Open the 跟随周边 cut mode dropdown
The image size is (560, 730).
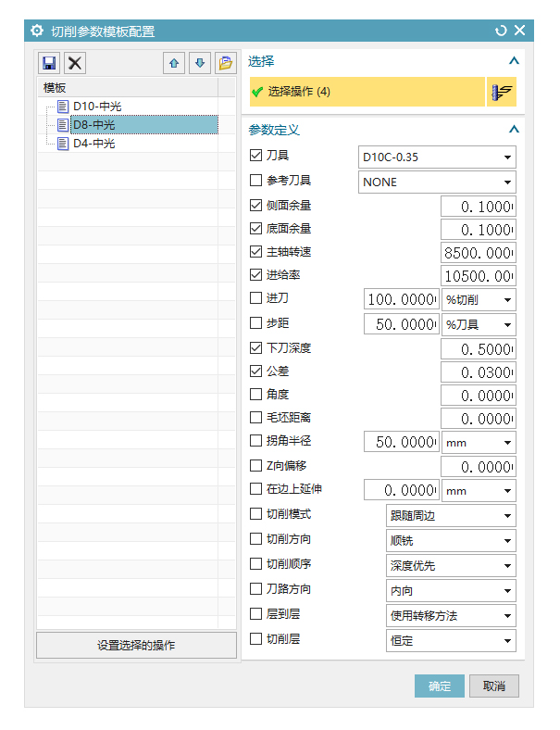450,515
